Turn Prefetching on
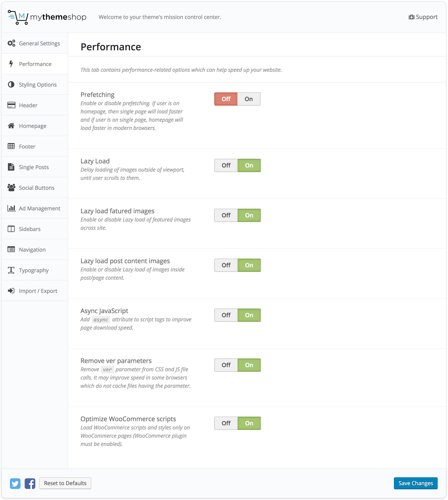Image resolution: width=448 pixels, height=500 pixels. pos(249,99)
